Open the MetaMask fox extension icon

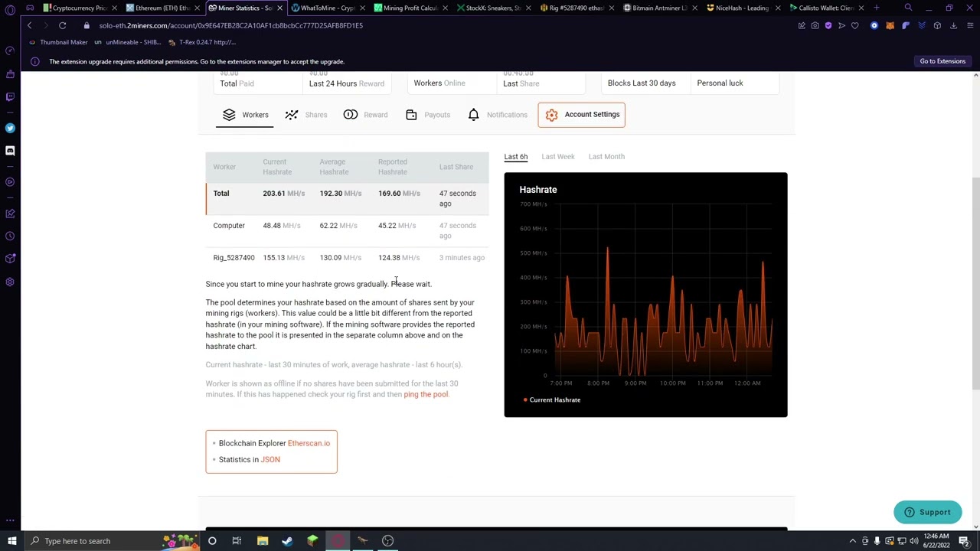pos(890,25)
